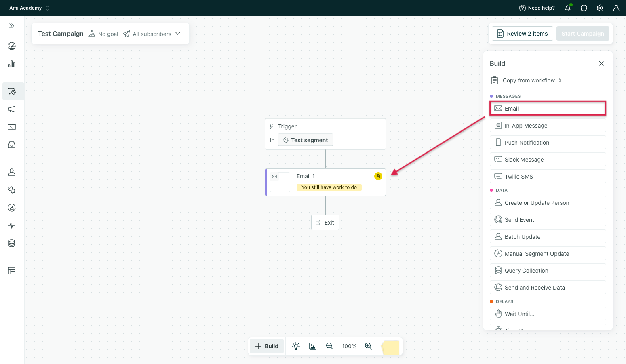Open the Analysis bar chart icon
626x364 pixels.
12,64
